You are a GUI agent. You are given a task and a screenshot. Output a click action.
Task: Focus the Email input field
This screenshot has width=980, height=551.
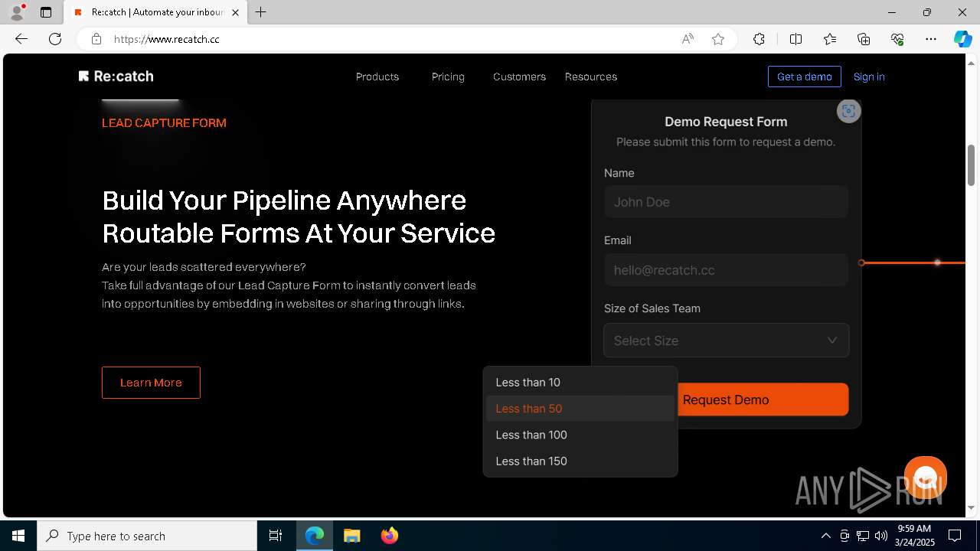(x=726, y=270)
